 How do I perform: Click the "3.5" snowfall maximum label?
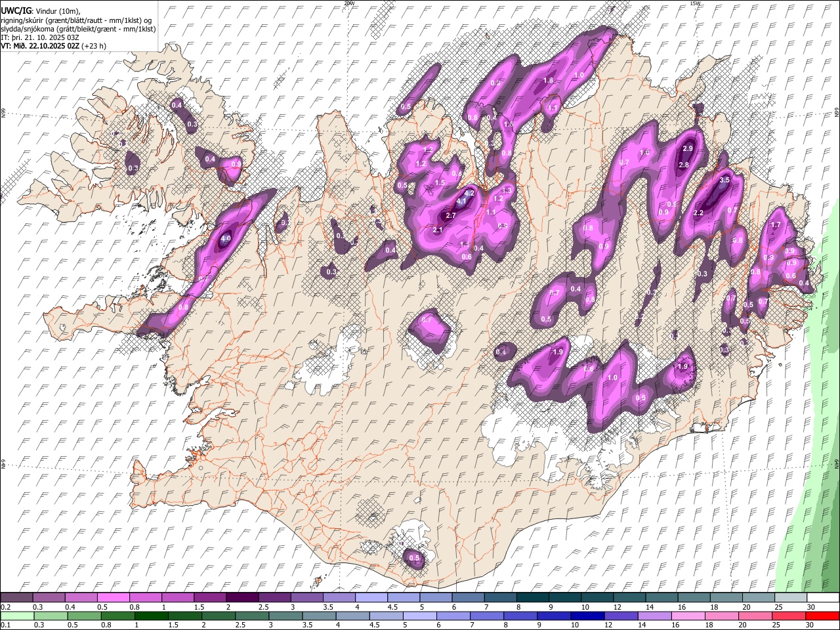[724, 180]
